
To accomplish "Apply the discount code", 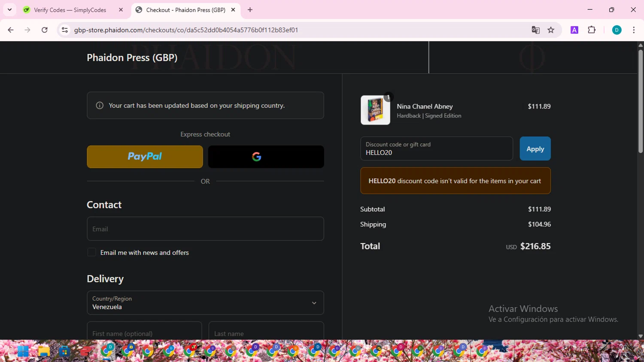I will click(535, 149).
